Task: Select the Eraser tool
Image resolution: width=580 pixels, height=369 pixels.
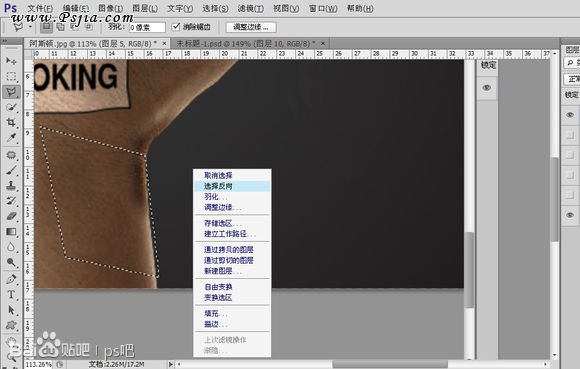Action: pyautogui.click(x=11, y=216)
